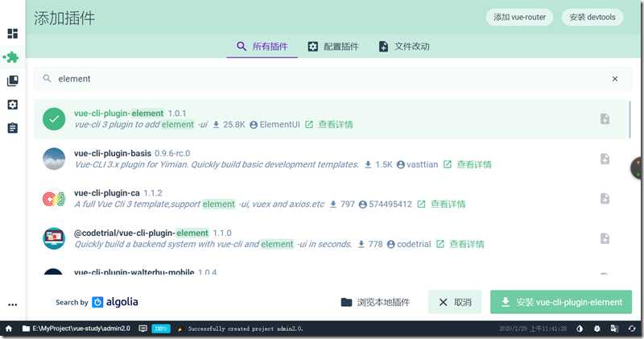Switch to the 所有插件 tab
This screenshot has height=339, width=644.
262,47
